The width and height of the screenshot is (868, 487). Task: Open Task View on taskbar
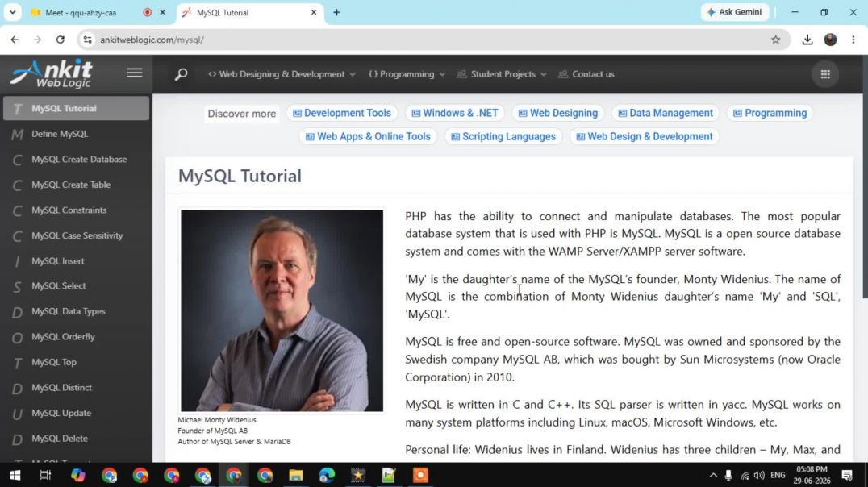[45, 476]
